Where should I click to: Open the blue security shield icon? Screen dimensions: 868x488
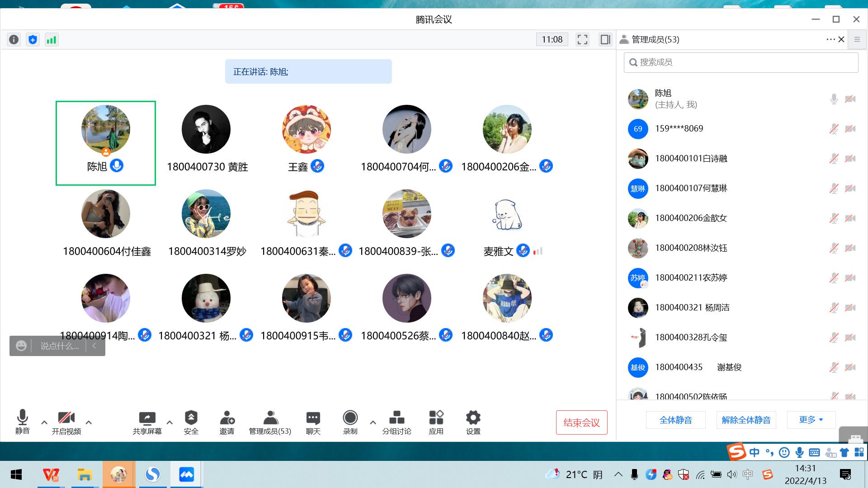(x=33, y=40)
